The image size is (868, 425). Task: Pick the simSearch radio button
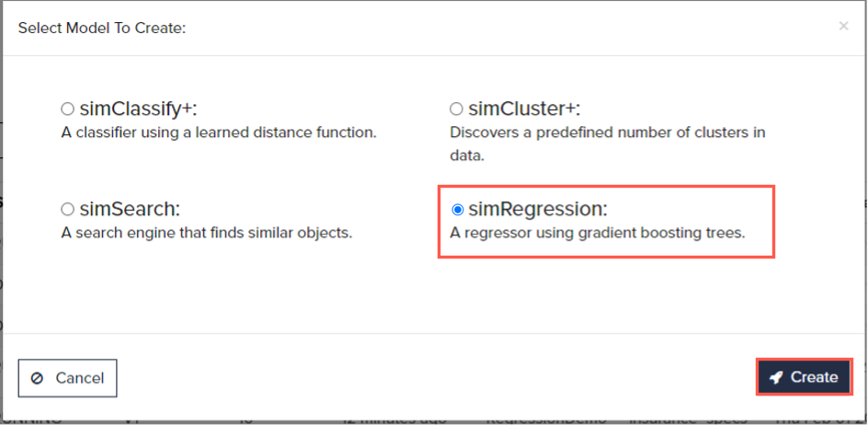67,210
